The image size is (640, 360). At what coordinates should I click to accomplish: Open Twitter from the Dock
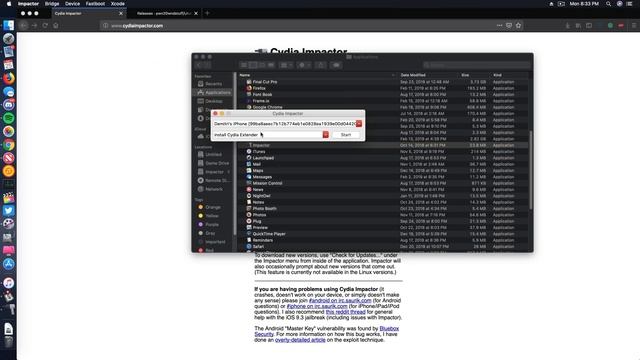pyautogui.click(x=9, y=211)
